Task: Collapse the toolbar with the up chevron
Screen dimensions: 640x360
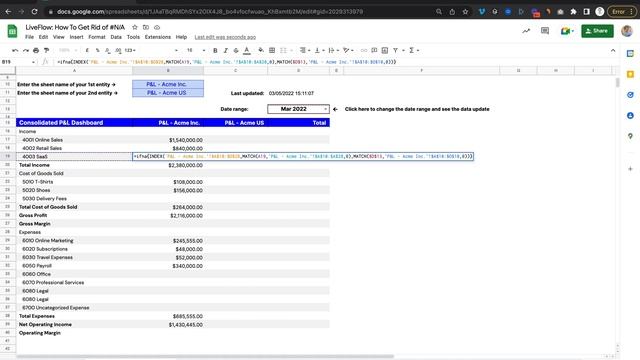Action: click(x=613, y=50)
